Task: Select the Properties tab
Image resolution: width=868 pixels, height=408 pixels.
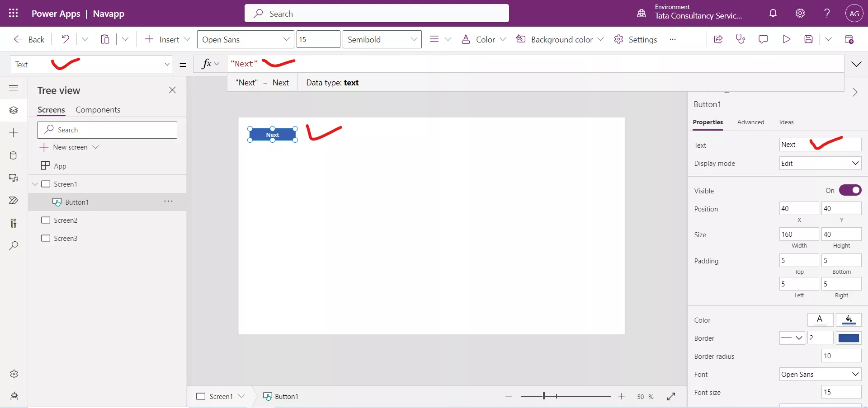Action: pos(708,122)
